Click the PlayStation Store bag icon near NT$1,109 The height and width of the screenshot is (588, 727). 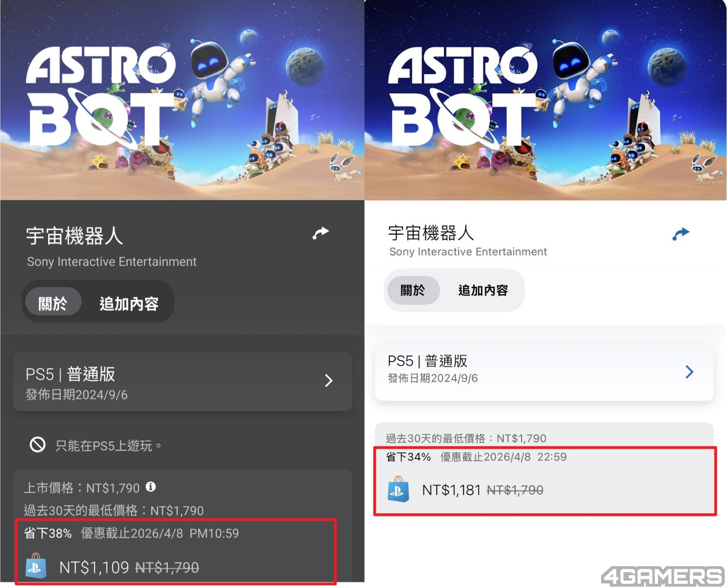36,566
